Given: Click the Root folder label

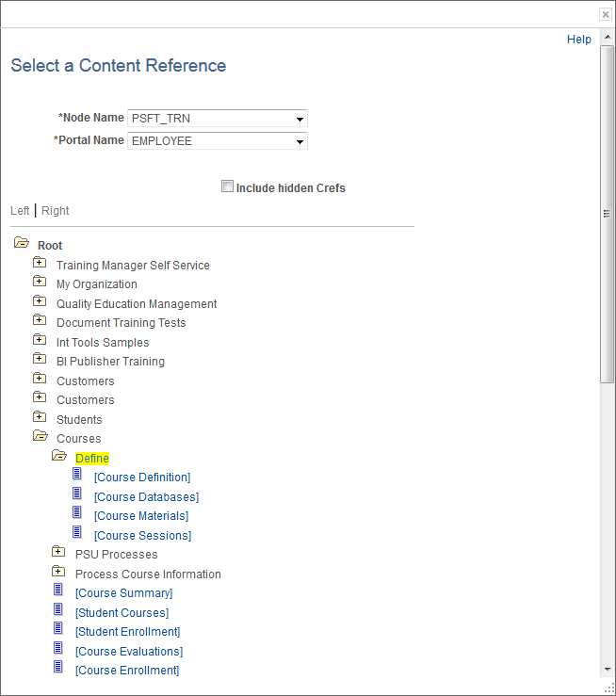Looking at the screenshot, I should 50,246.
